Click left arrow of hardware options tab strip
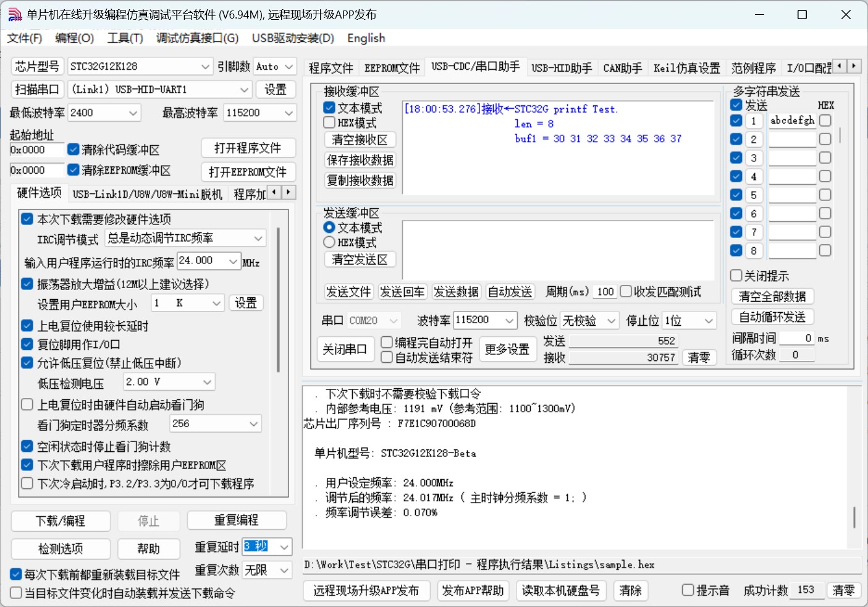The width and height of the screenshot is (868, 607). click(274, 192)
